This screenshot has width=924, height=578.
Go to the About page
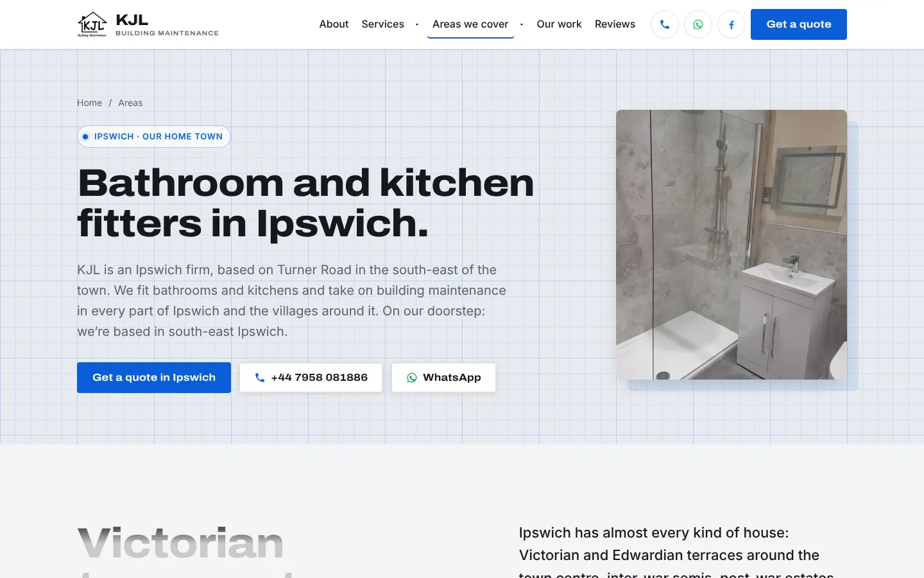point(334,24)
